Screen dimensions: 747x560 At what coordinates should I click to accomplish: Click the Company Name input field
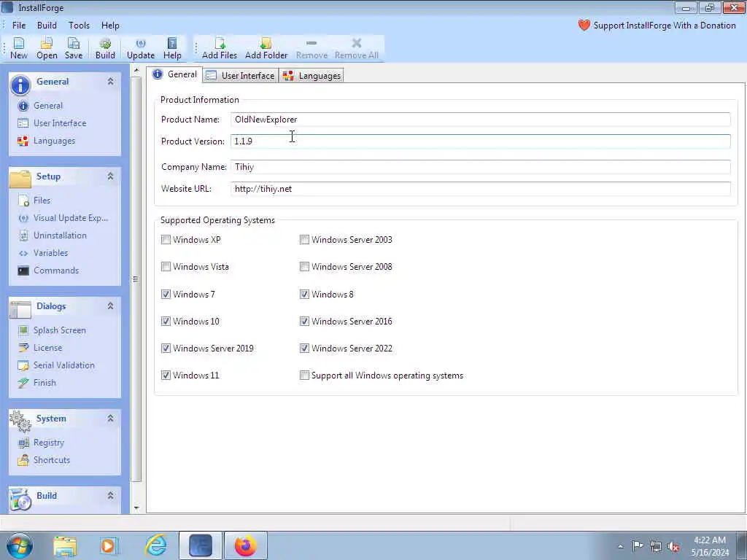[x=480, y=167]
